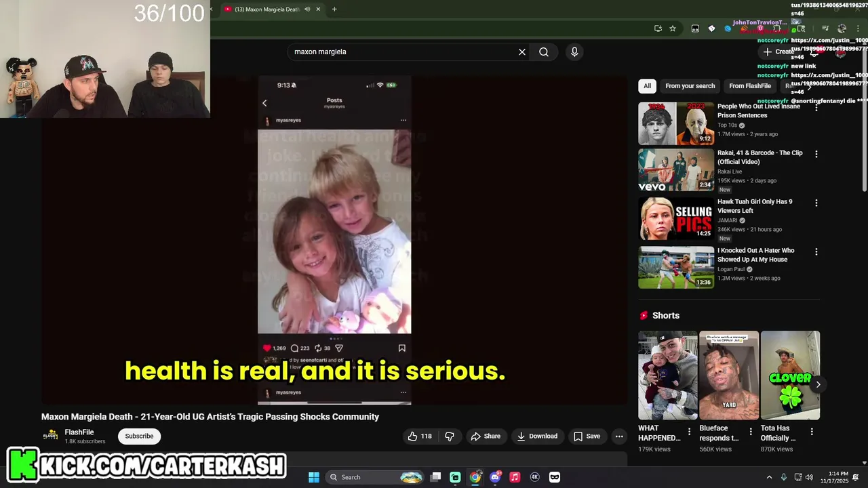Image resolution: width=868 pixels, height=488 pixels.
Task: Open the notification bell in tray
Action: 856,477
